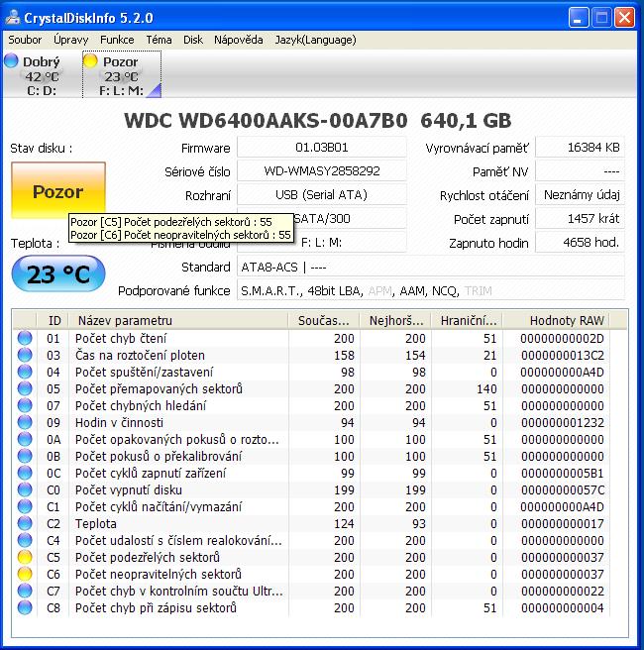The width and height of the screenshot is (644, 650).
Task: Click the blue status icon for attribute 0A
Action: coord(25,439)
